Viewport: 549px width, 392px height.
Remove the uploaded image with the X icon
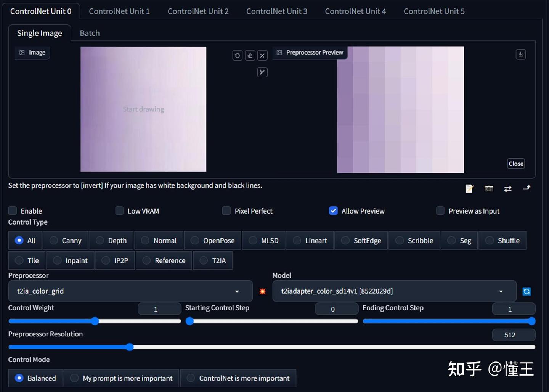click(262, 55)
